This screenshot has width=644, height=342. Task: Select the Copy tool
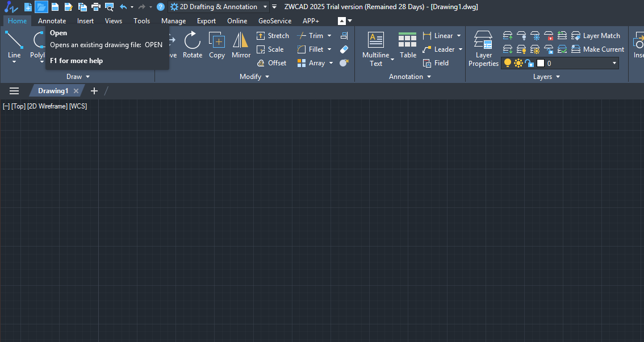click(x=217, y=45)
